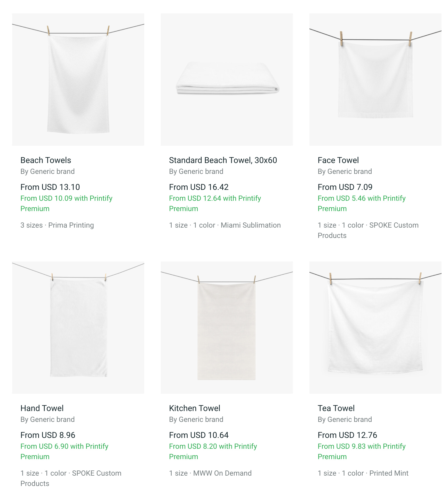This screenshot has height=495, width=448.
Task: Click the Standard Beach Towel, 30x60 title
Action: [x=223, y=160]
